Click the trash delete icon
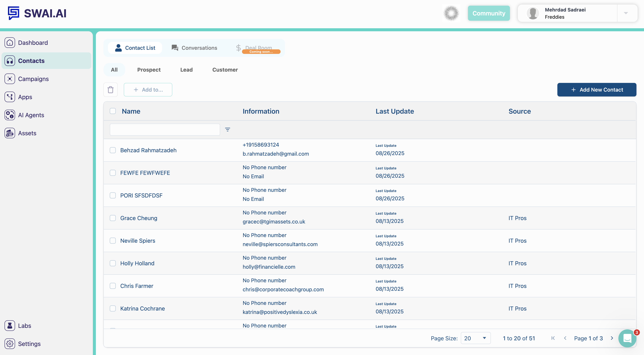644x355 pixels. (111, 90)
